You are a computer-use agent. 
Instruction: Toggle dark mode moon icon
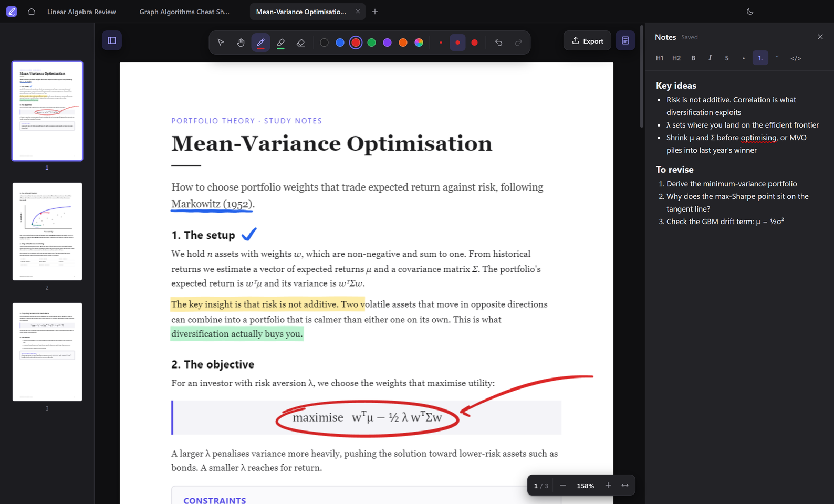click(x=750, y=12)
